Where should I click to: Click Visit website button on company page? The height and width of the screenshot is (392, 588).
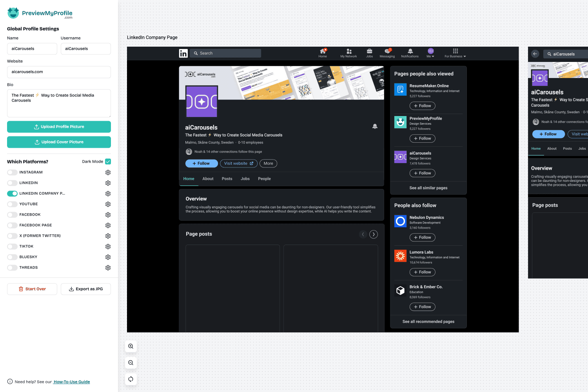239,163
